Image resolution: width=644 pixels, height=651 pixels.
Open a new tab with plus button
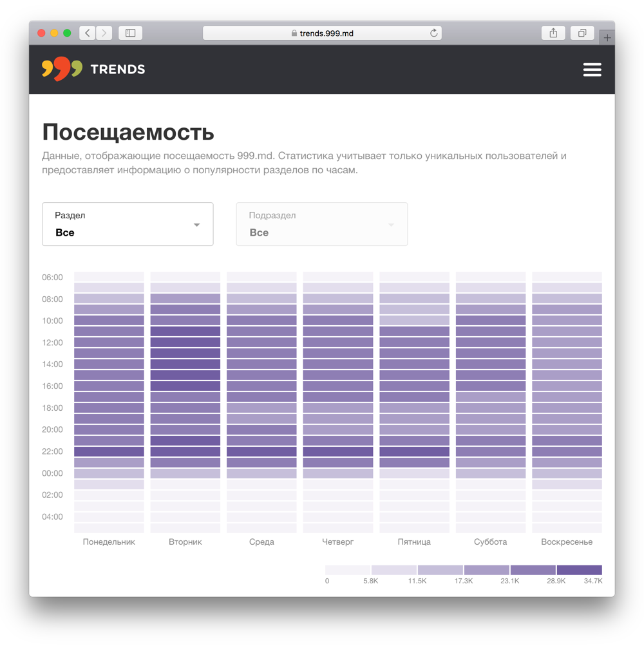point(607,38)
